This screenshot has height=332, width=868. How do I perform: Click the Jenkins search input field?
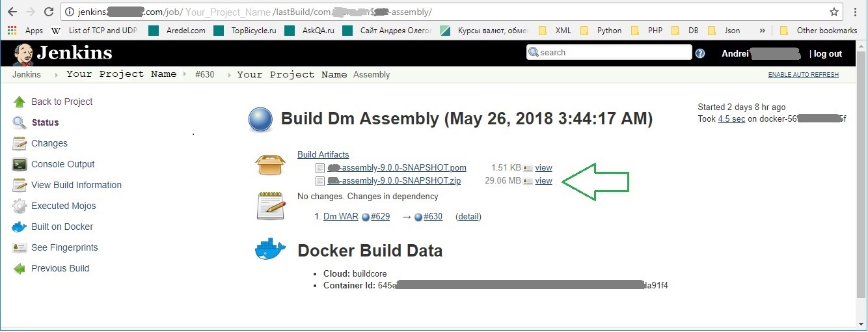pyautogui.click(x=609, y=53)
